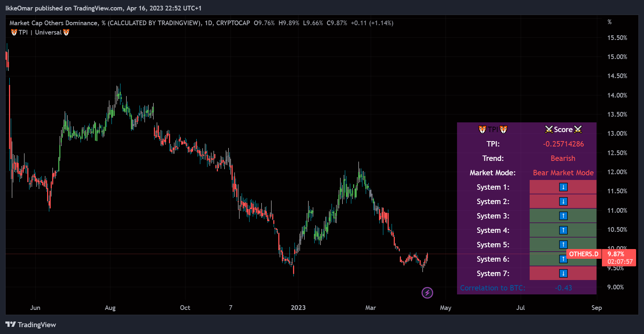This screenshot has width=644, height=334.
Task: Click the System 6 up arrow icon
Action: pyautogui.click(x=563, y=259)
